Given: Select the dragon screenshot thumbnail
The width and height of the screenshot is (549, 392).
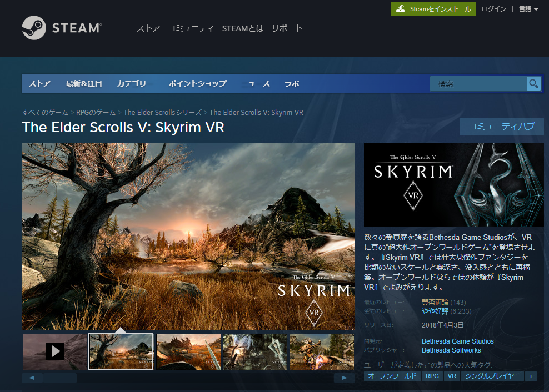Looking at the screenshot, I should click(x=188, y=351).
